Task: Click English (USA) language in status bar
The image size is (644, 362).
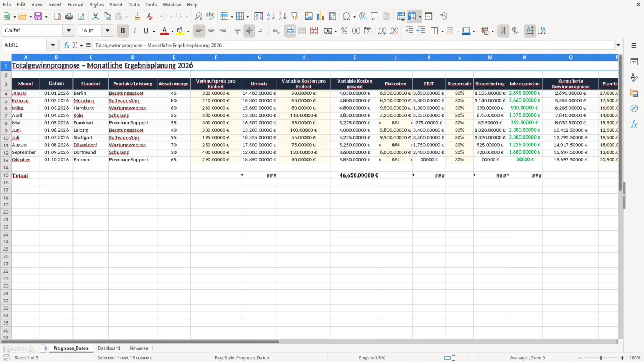Action: [372, 358]
